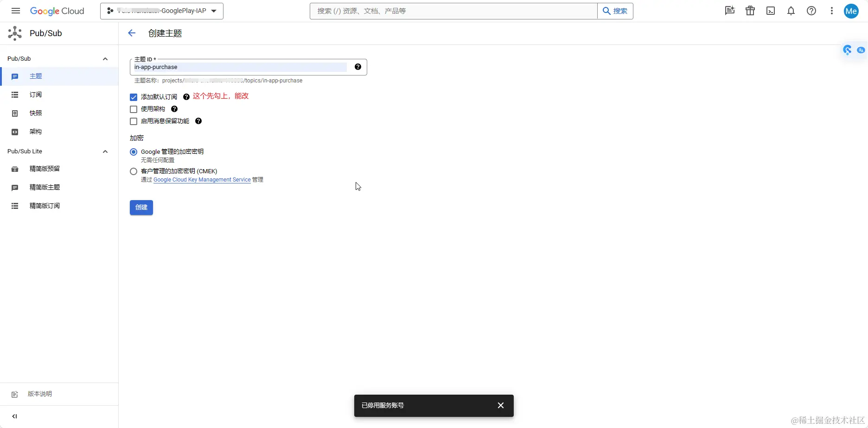Click the help icon next to 添加默认订阅

pos(186,97)
